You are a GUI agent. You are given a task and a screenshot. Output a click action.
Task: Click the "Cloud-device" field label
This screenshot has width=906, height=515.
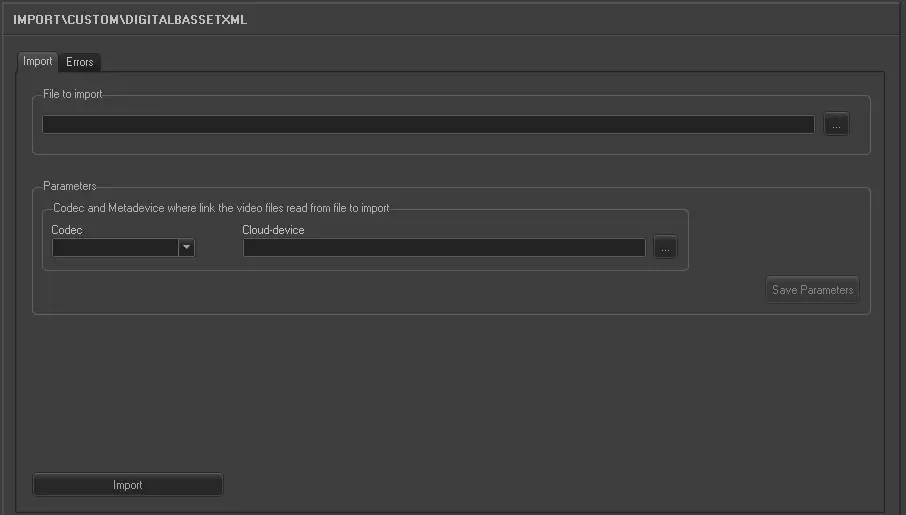click(273, 230)
